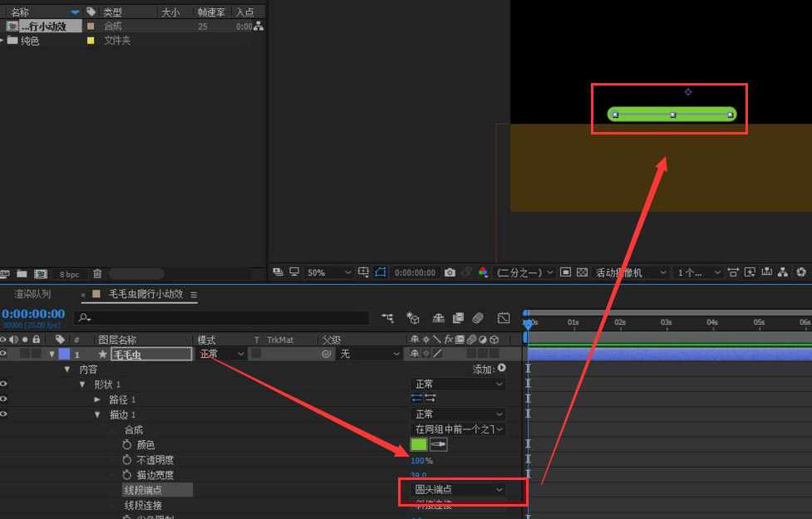Open the viewer zoom dropdown set to 50%
Viewport: 812px width, 519px height.
pos(329,272)
